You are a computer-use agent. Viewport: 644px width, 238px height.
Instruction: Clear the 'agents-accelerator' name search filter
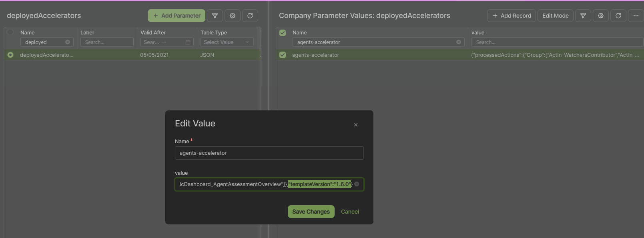(x=459, y=42)
